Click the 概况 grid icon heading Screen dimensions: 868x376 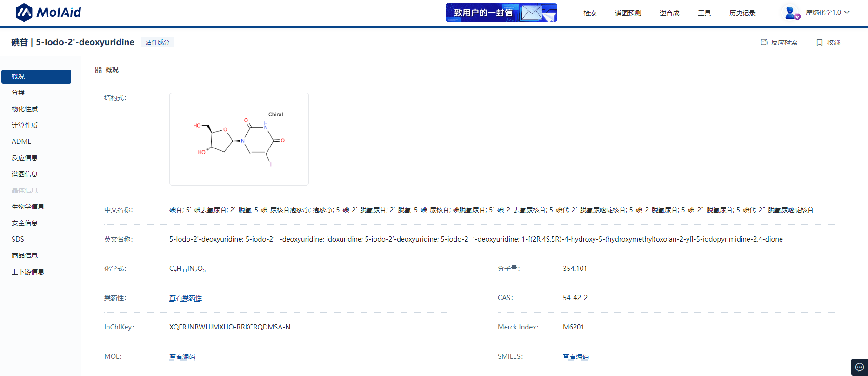(99, 70)
